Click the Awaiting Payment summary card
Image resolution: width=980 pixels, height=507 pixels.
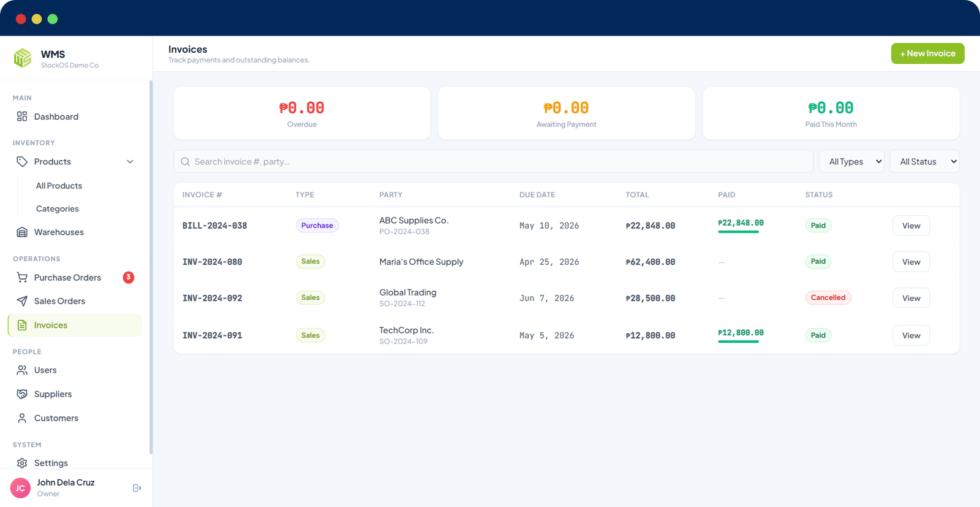click(567, 113)
